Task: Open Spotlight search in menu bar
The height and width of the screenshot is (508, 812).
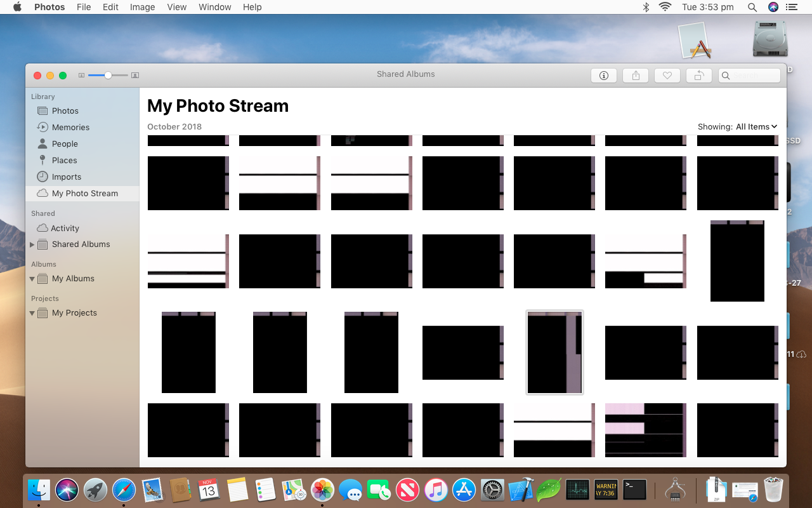Action: pyautogui.click(x=752, y=7)
